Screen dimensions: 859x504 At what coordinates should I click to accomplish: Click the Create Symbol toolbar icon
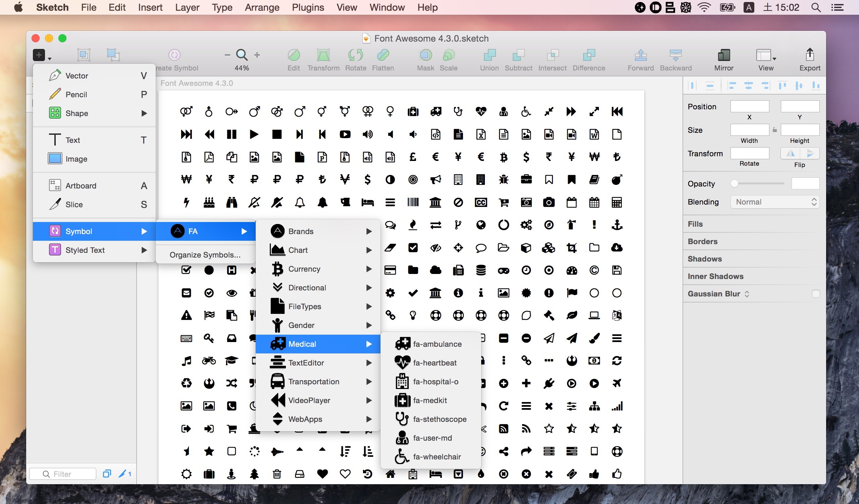(x=174, y=55)
